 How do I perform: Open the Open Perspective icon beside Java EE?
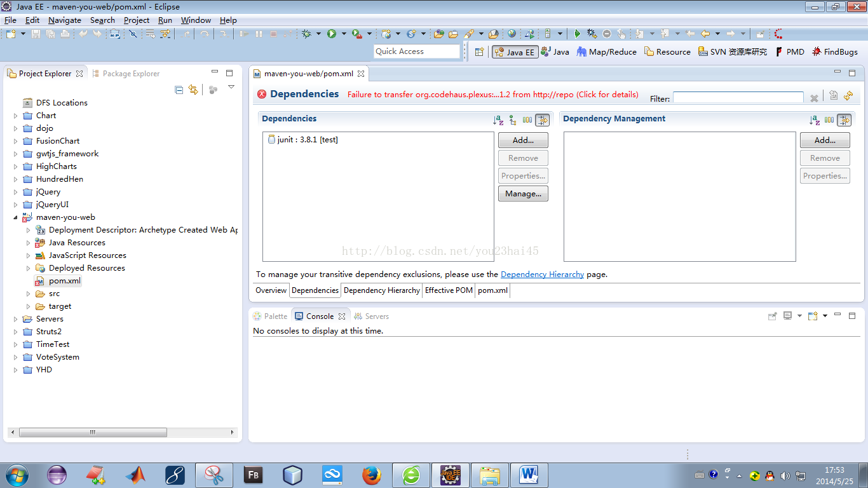coord(480,51)
